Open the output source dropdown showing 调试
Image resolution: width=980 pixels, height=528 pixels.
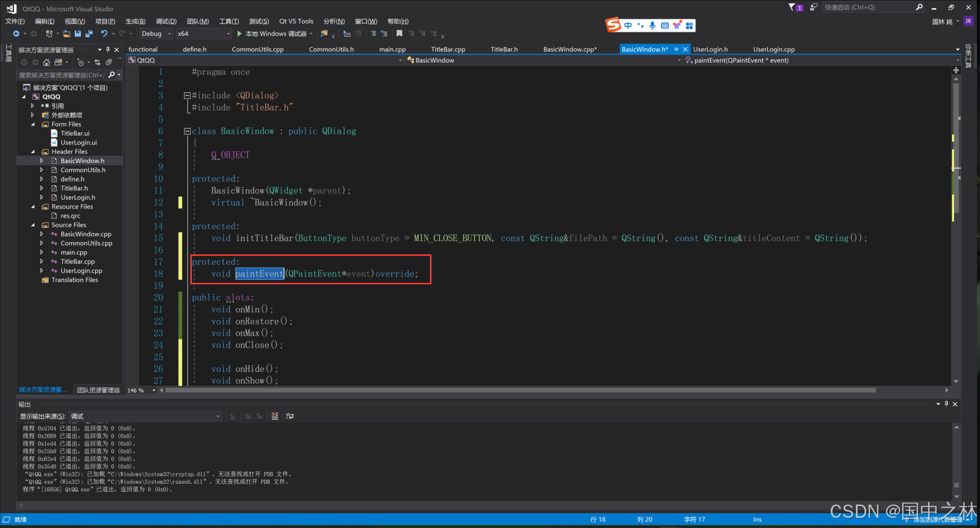point(145,416)
